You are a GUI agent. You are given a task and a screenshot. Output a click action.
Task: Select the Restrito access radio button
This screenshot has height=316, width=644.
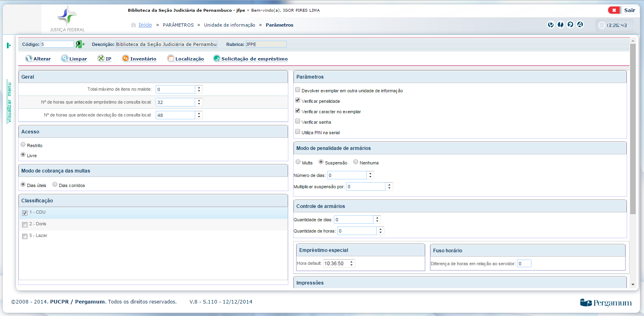[x=23, y=145]
